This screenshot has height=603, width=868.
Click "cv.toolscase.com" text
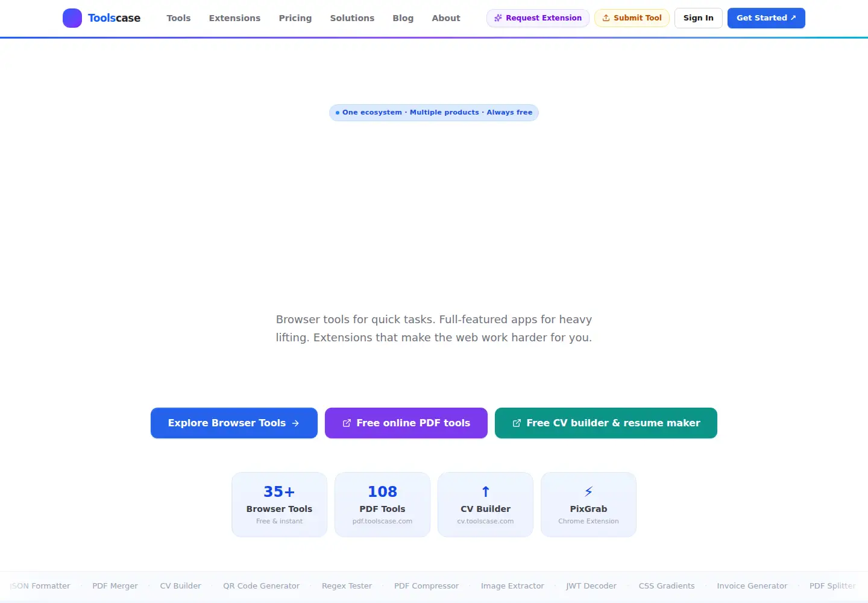click(x=485, y=522)
